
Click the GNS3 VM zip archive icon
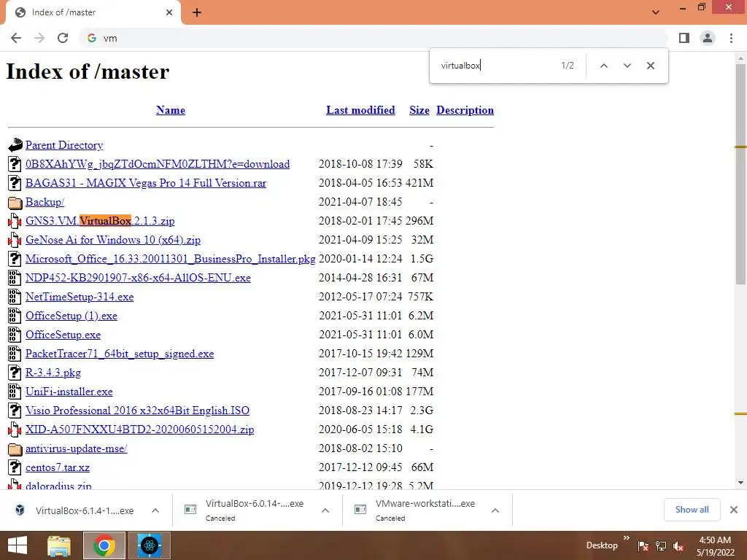(15, 221)
